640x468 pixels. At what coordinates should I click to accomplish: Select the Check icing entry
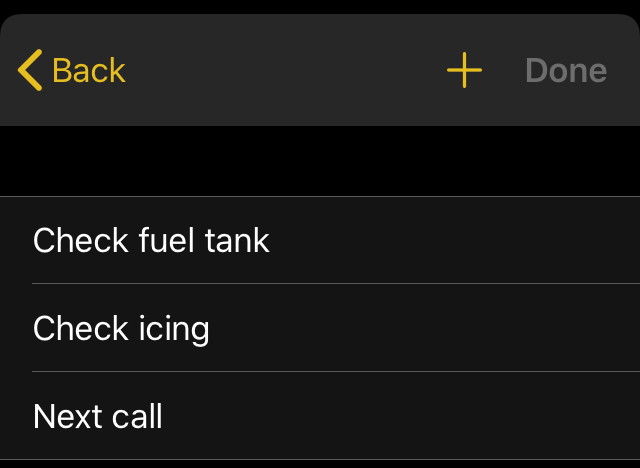(x=320, y=328)
